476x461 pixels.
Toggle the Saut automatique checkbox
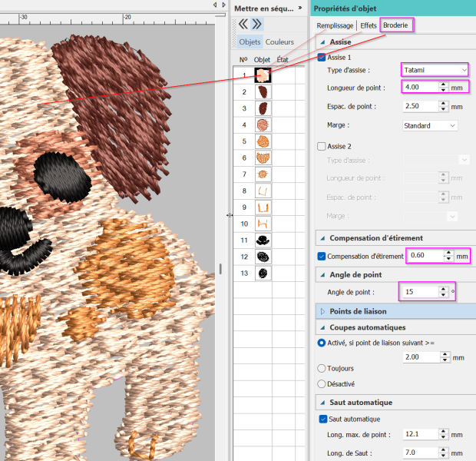(323, 419)
